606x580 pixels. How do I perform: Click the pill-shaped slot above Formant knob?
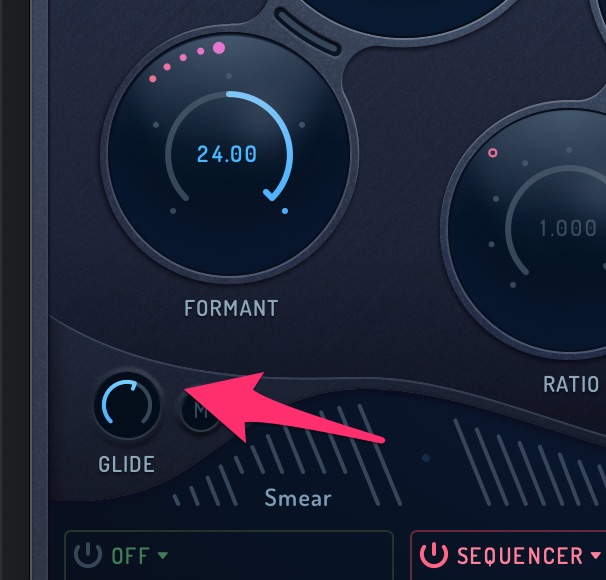tap(308, 32)
